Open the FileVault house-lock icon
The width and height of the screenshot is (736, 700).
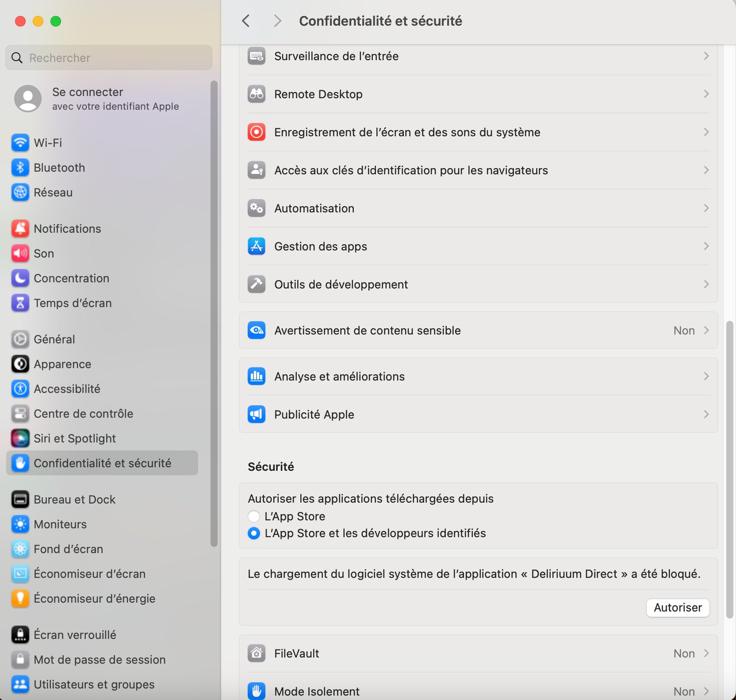(257, 653)
